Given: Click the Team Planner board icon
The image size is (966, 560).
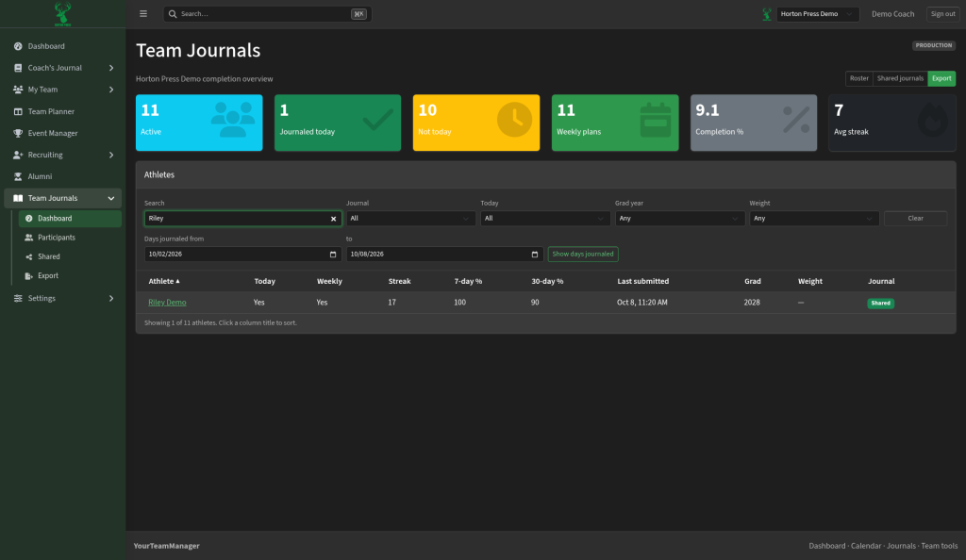Looking at the screenshot, I should (18, 111).
